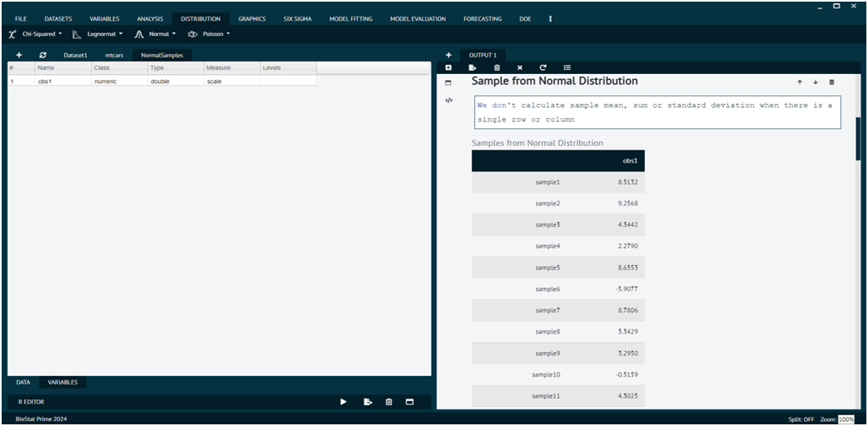
Task: Export R editor script with file icon
Action: [368, 402]
